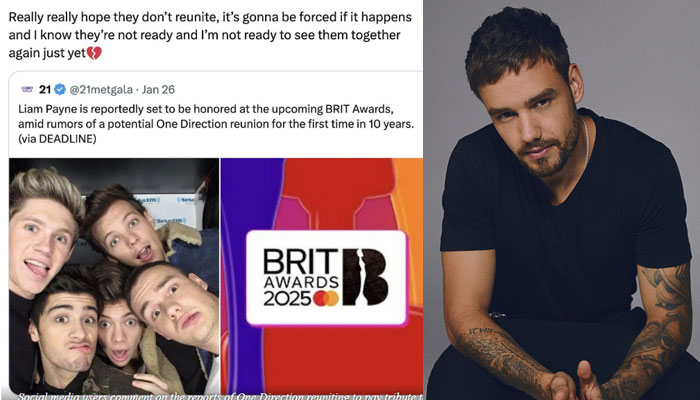Click the BRIT AWARDS 2025 white logo card

point(326,278)
